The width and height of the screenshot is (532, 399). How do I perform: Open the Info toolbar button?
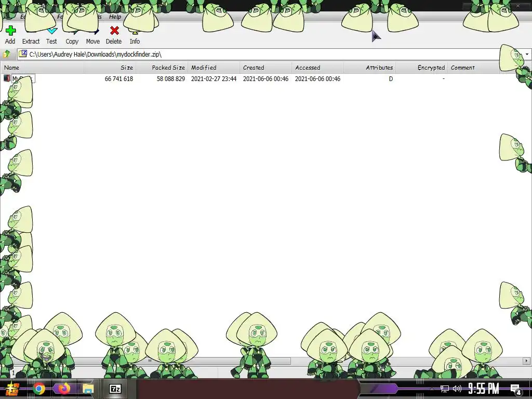tap(135, 36)
